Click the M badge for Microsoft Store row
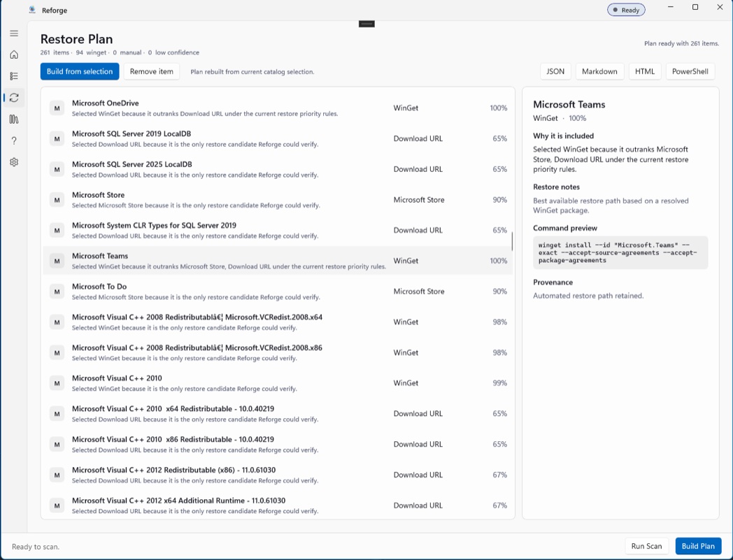Image resolution: width=733 pixels, height=560 pixels. click(57, 199)
